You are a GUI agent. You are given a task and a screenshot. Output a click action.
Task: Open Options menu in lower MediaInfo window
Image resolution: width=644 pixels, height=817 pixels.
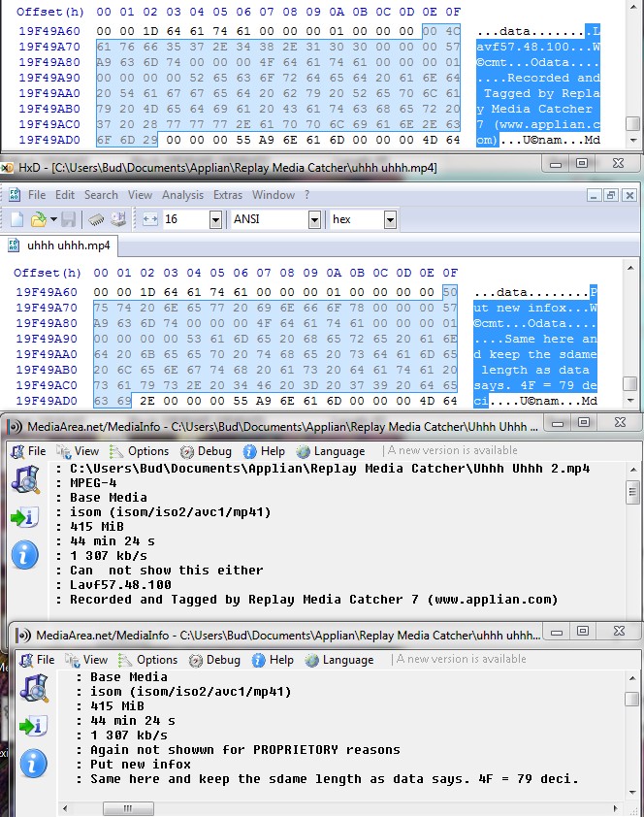(148, 660)
